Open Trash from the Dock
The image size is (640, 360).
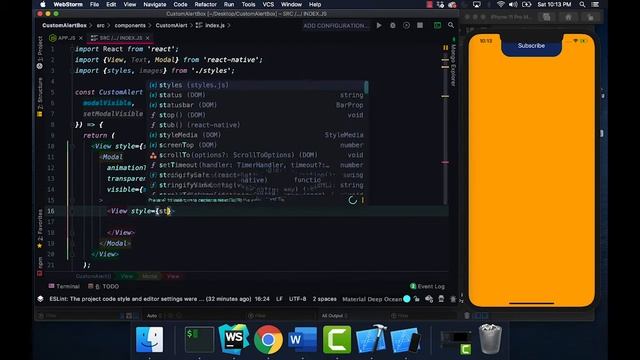[x=490, y=339]
